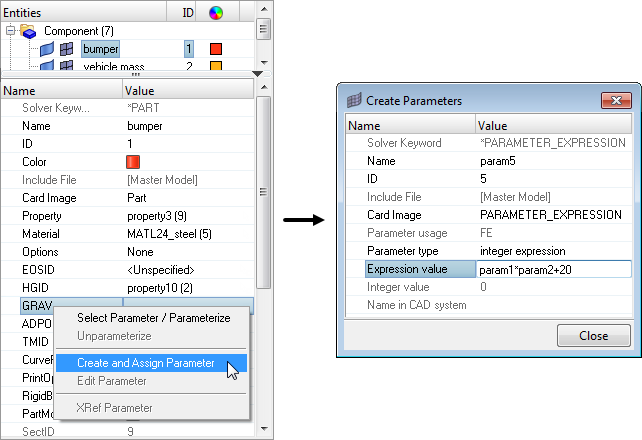Image resolution: width=642 pixels, height=440 pixels.
Task: Select the bumper tree item
Action: [101, 49]
